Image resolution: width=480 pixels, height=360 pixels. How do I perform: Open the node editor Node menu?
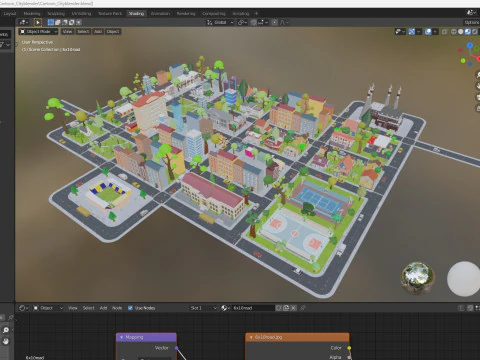pos(117,308)
